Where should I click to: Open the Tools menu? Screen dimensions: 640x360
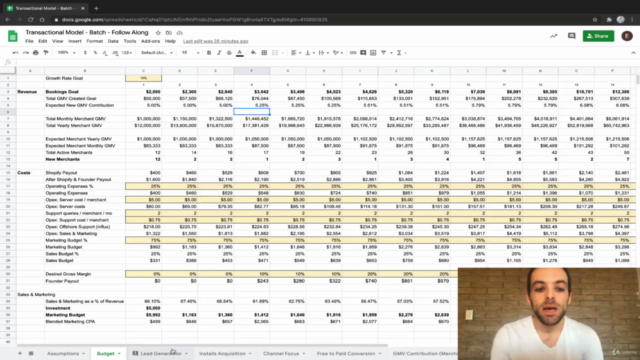click(130, 41)
